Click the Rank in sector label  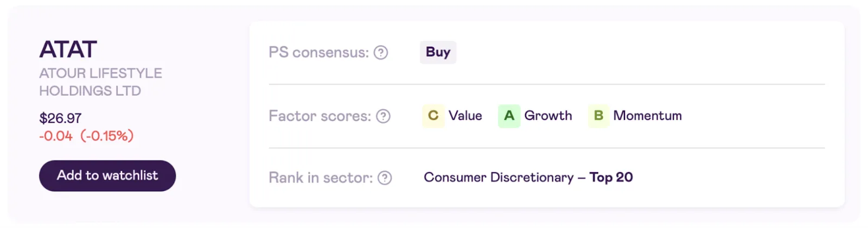click(321, 178)
